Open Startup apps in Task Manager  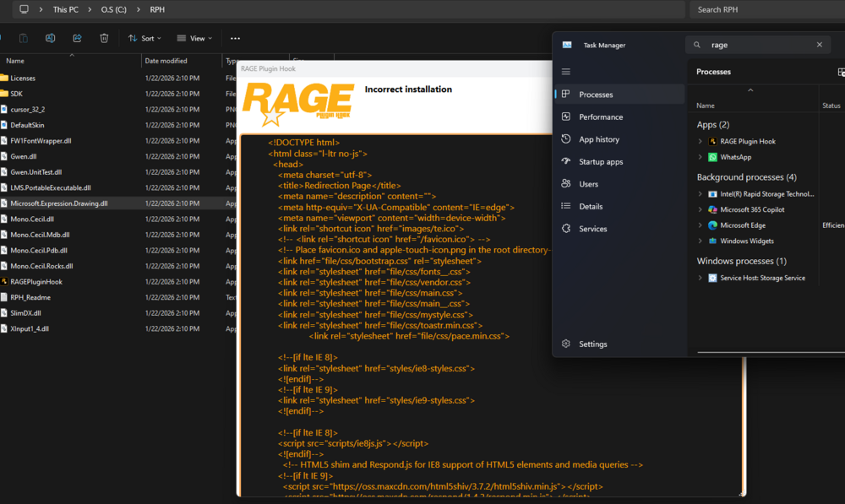coord(601,162)
